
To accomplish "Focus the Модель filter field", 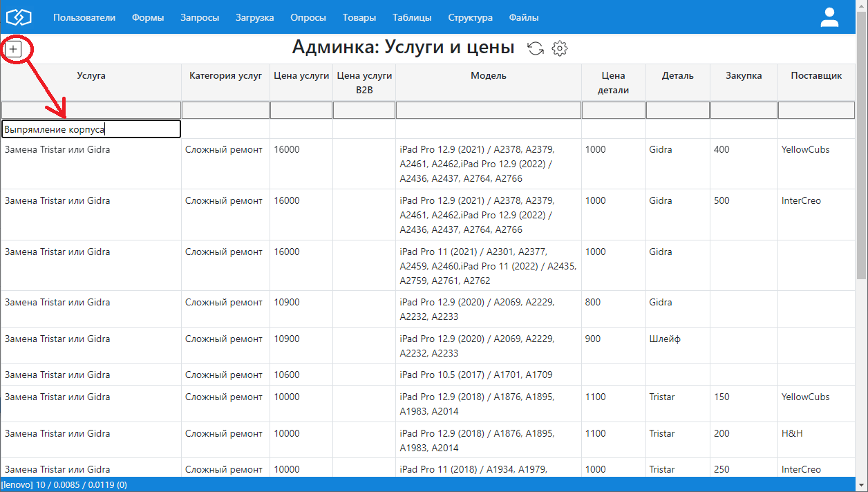I will tap(489, 111).
